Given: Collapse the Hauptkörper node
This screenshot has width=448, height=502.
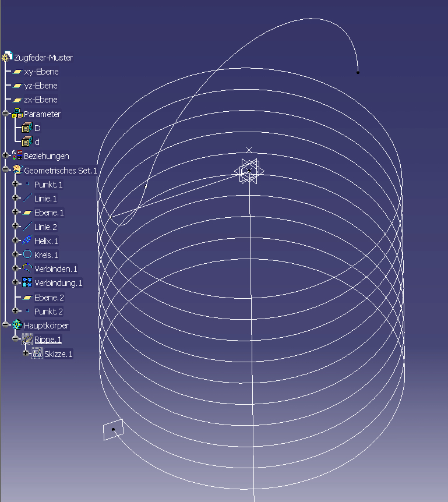Looking at the screenshot, I should pos(5,324).
